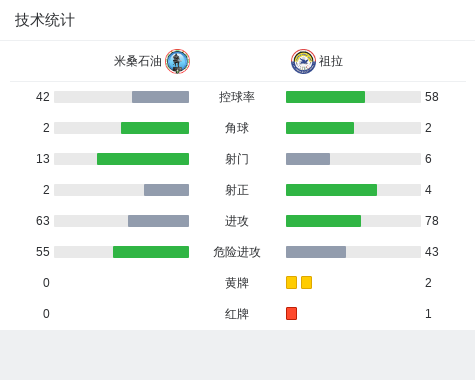Image resolution: width=475 pixels, height=380 pixels.
Task: Click 祖拉's green 射正 bar
Action: (331, 190)
